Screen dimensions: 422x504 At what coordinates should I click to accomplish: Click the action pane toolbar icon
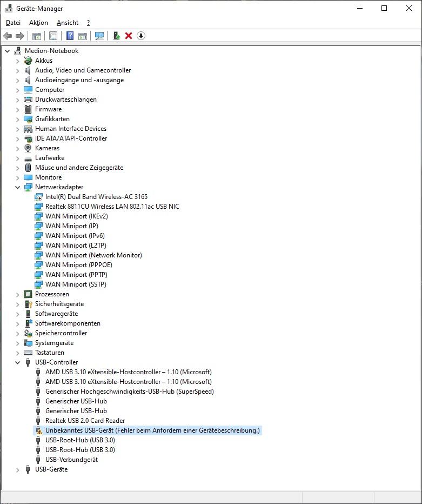(x=83, y=36)
